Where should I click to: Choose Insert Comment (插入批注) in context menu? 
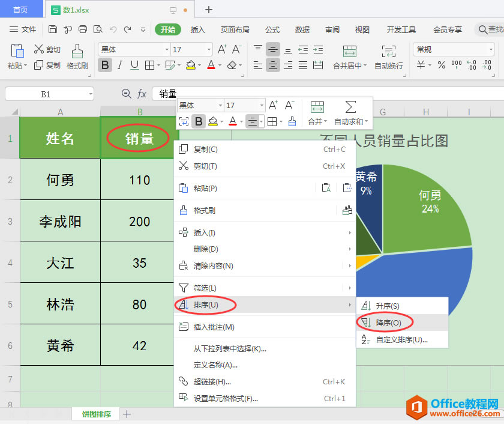[x=214, y=327]
